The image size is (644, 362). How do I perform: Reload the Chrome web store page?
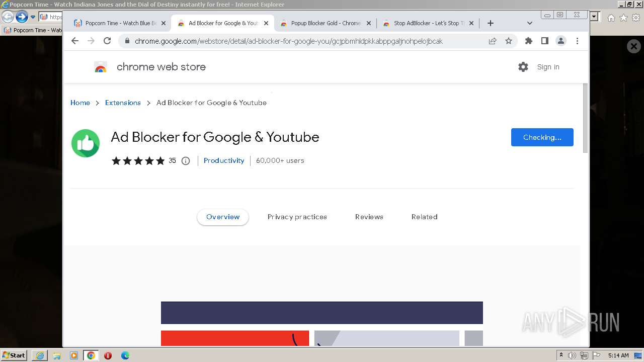coord(107,41)
